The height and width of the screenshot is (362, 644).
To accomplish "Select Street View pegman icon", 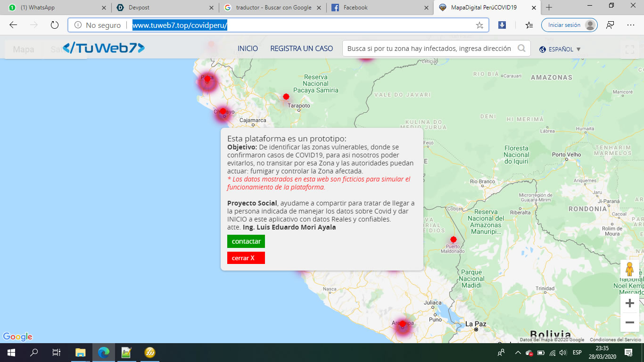I will pyautogui.click(x=629, y=270).
